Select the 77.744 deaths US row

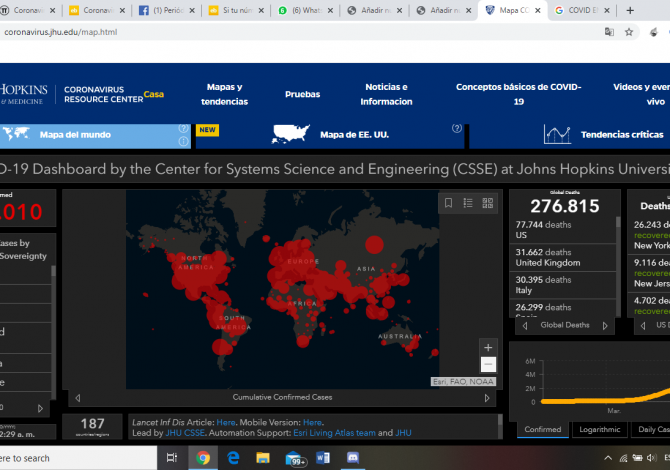click(x=562, y=230)
